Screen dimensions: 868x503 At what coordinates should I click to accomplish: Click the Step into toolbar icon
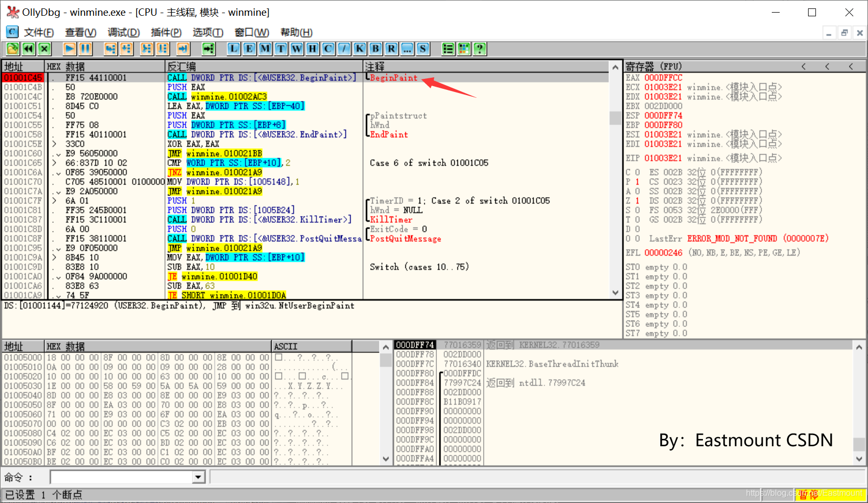(x=110, y=49)
